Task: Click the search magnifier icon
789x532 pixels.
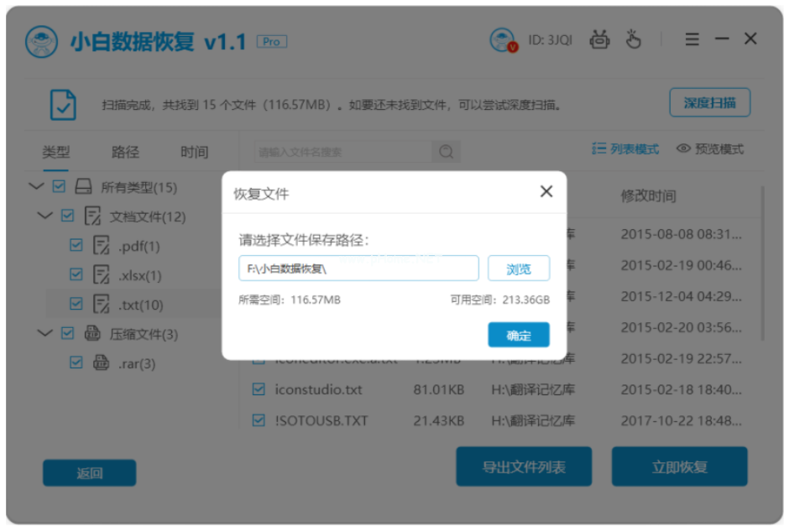Action: click(x=446, y=152)
